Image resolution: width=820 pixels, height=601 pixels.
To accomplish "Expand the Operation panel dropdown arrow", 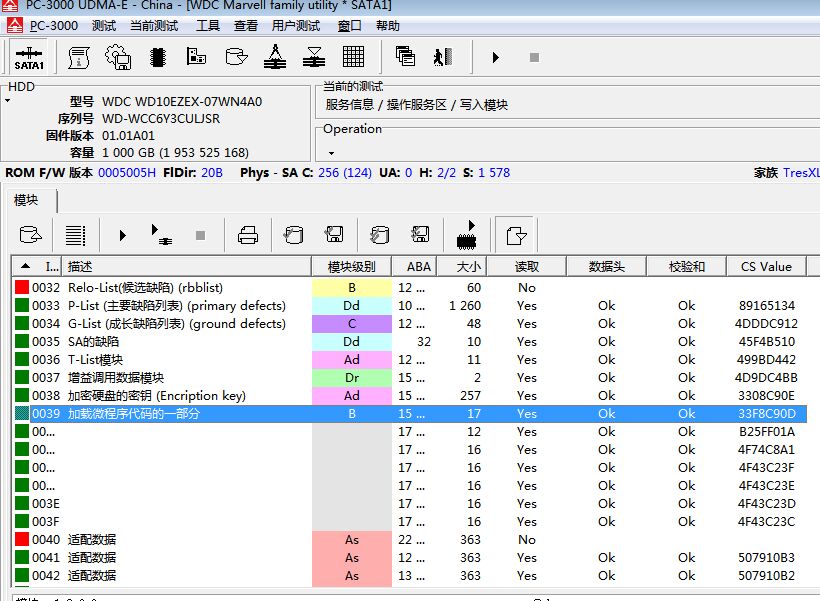I will pos(331,154).
